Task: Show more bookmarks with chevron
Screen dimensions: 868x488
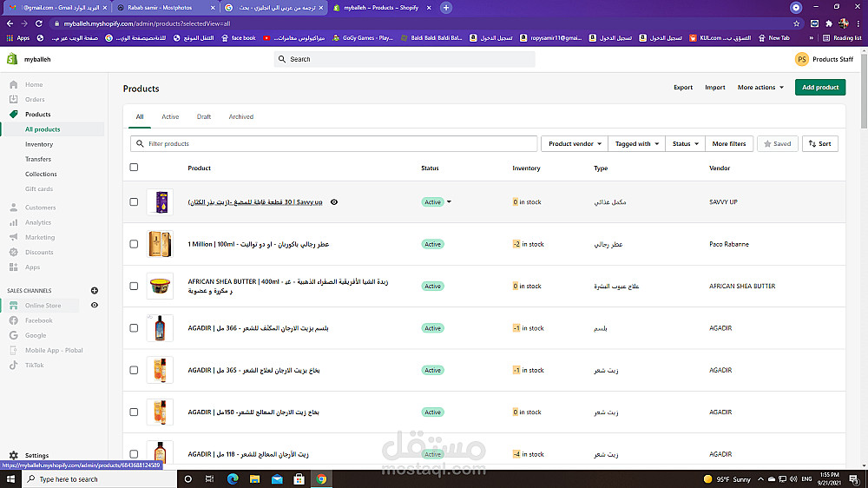Action: coord(811,38)
